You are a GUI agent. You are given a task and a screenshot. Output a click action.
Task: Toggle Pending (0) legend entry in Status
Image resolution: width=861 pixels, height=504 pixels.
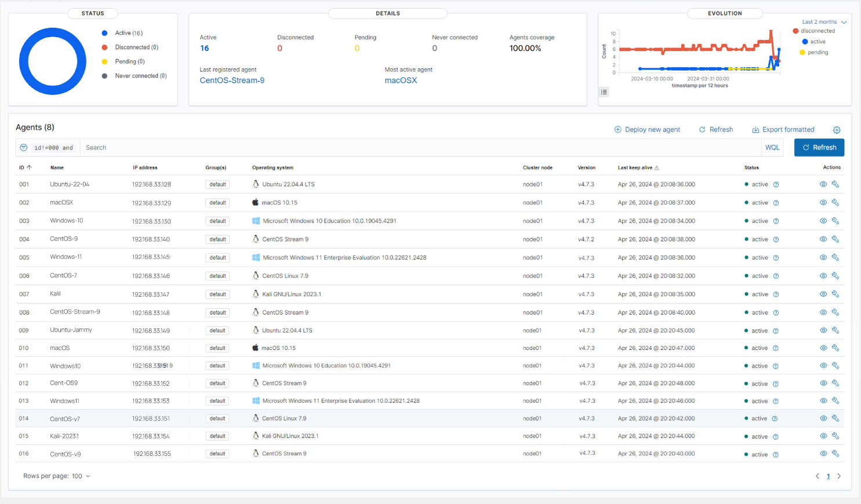(x=123, y=61)
